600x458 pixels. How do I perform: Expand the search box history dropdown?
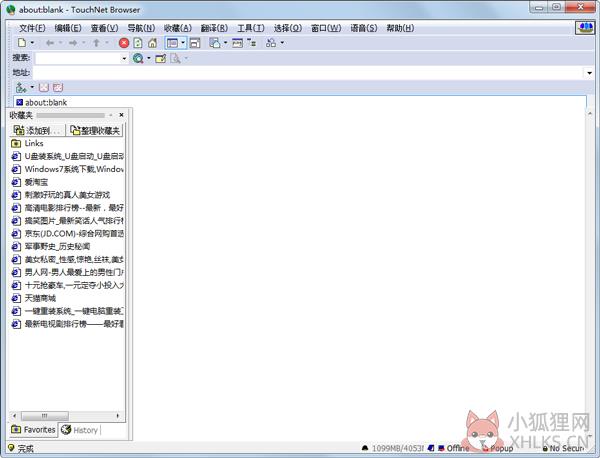point(124,58)
